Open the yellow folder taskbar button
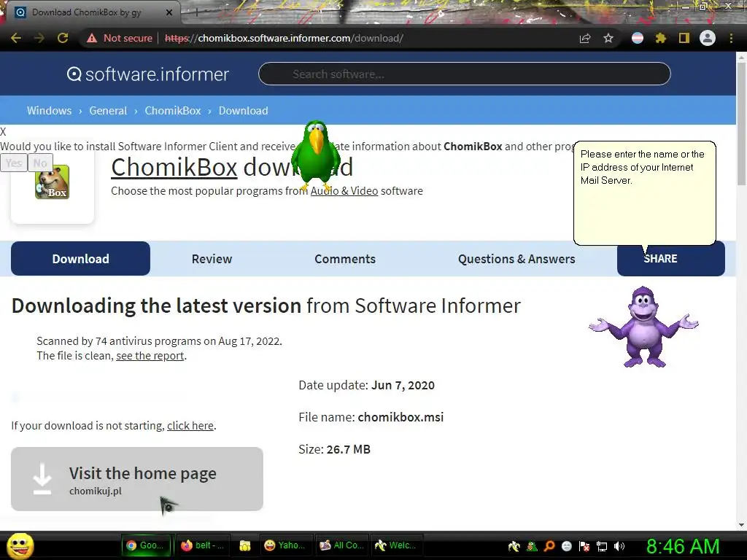Image resolution: width=747 pixels, height=560 pixels. pyautogui.click(x=245, y=545)
